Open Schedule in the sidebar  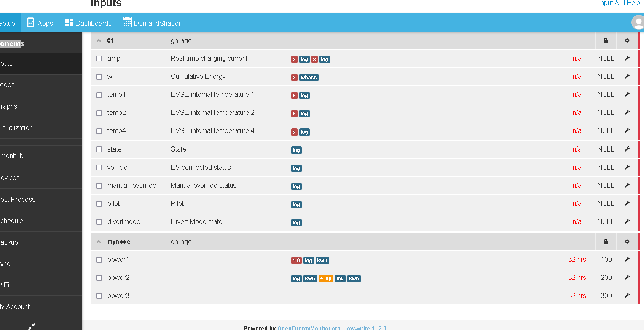click(41, 221)
